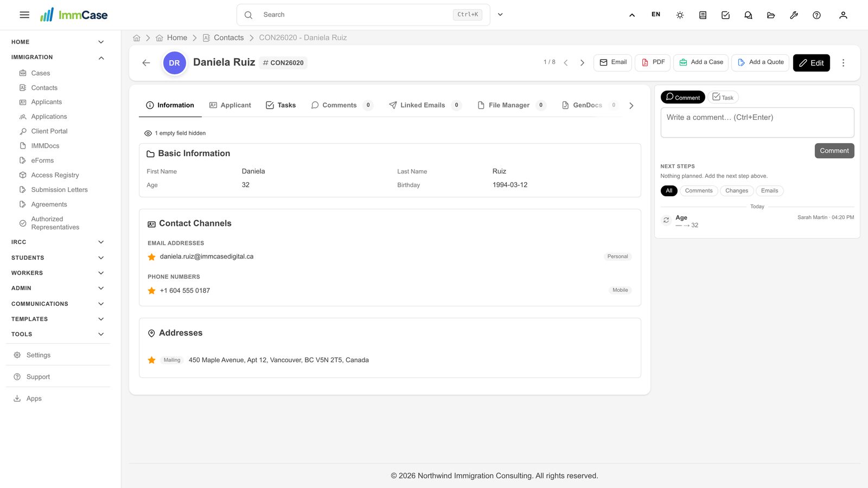
Task: Switch to the Task composer tab
Action: [723, 97]
